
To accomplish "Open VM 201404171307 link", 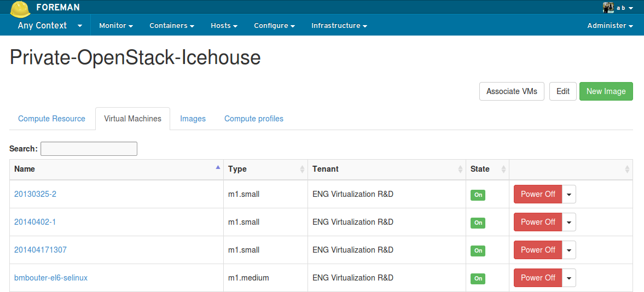I will [x=40, y=250].
